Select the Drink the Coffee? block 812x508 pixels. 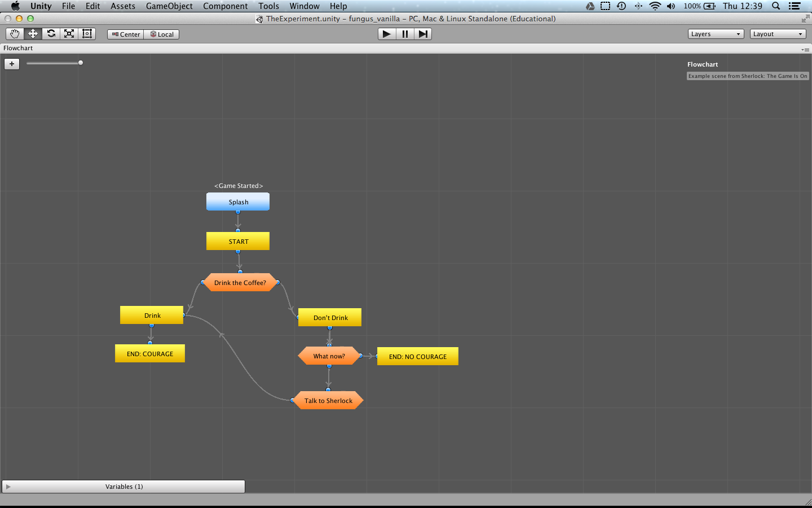point(240,282)
